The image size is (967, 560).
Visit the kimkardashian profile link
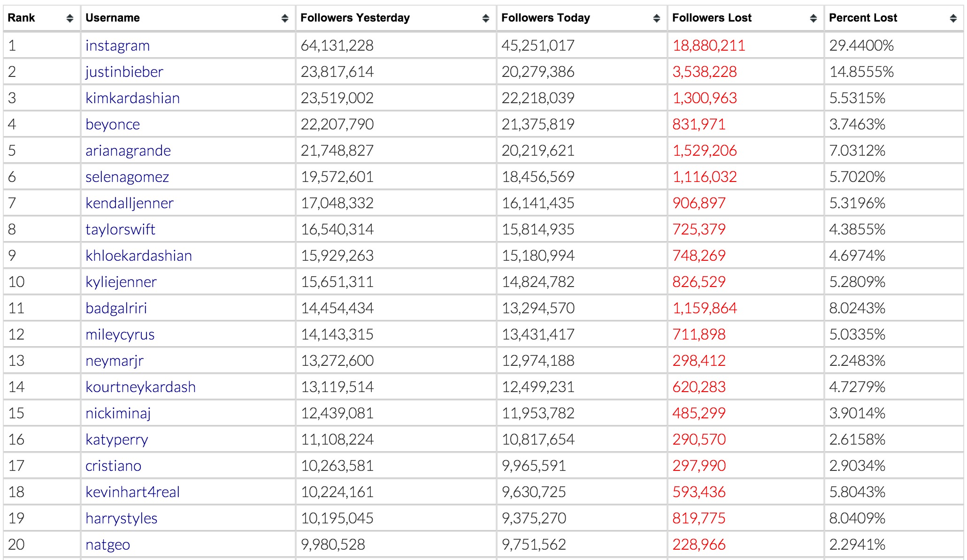[132, 98]
